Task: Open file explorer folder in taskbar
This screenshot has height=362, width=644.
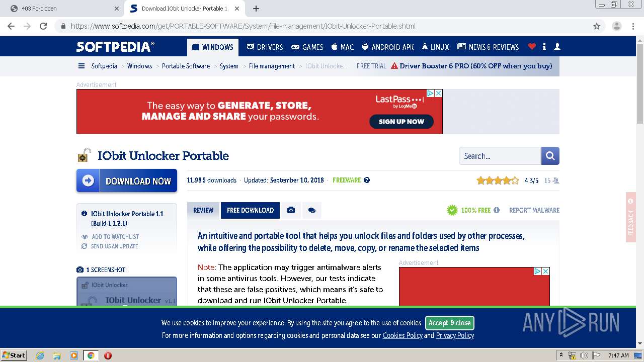Action: click(x=57, y=355)
